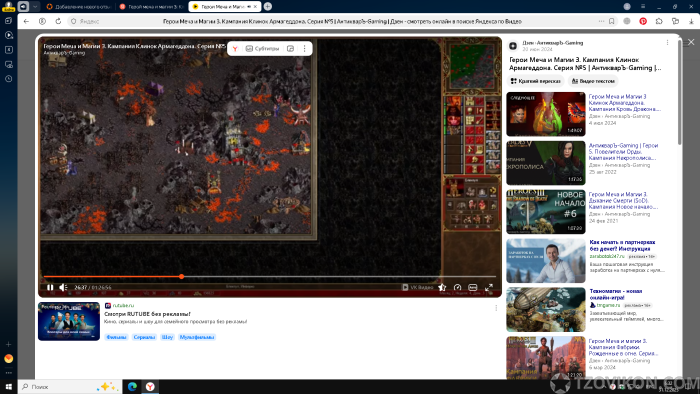
Task: Bookmark this page from the address bar
Action: tap(612, 21)
